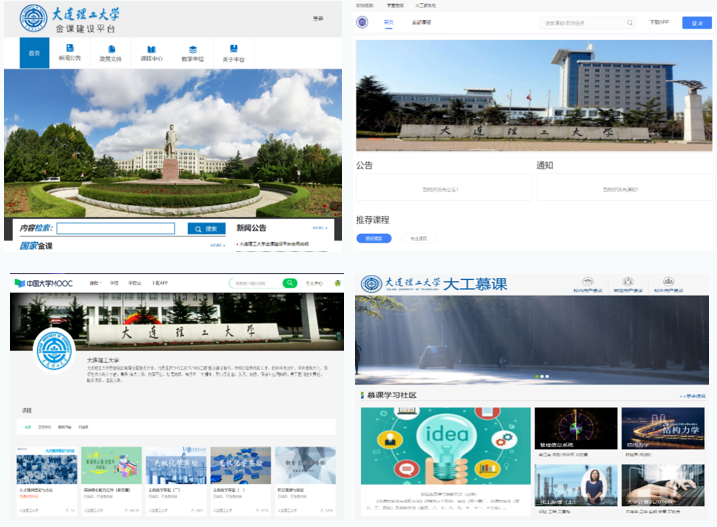
Task: Click 政策文件 document icon in 金课 nav
Action: (x=111, y=49)
